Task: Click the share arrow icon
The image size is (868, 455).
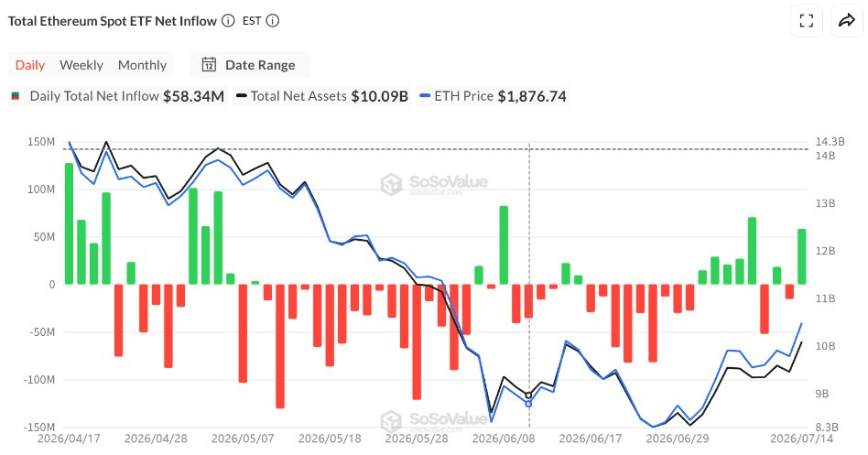Action: (847, 21)
